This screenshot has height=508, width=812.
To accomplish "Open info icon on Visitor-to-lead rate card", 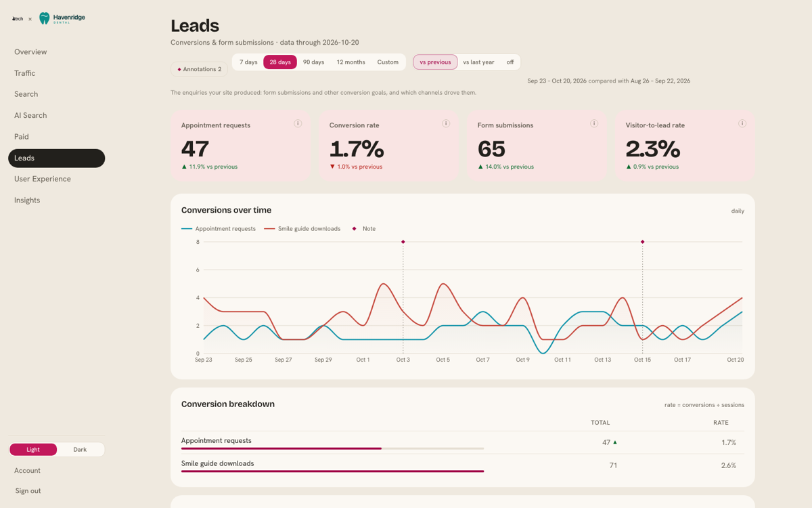I will point(742,124).
